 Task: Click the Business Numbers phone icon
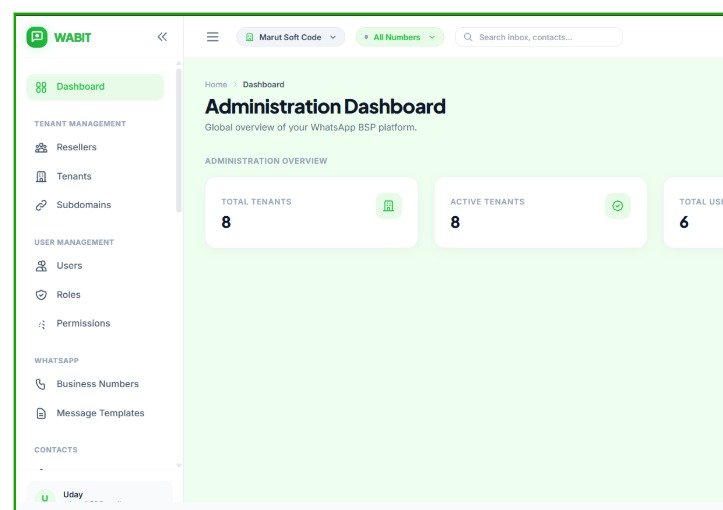[41, 384]
